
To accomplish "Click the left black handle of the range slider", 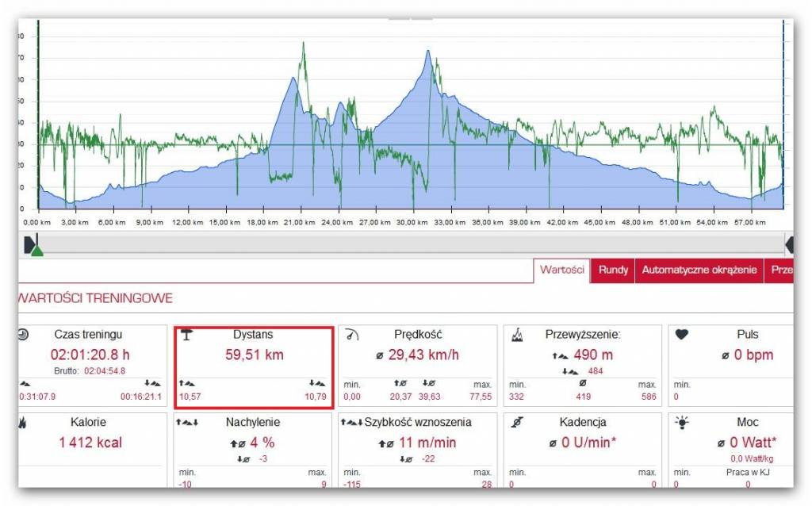I will [x=29, y=244].
